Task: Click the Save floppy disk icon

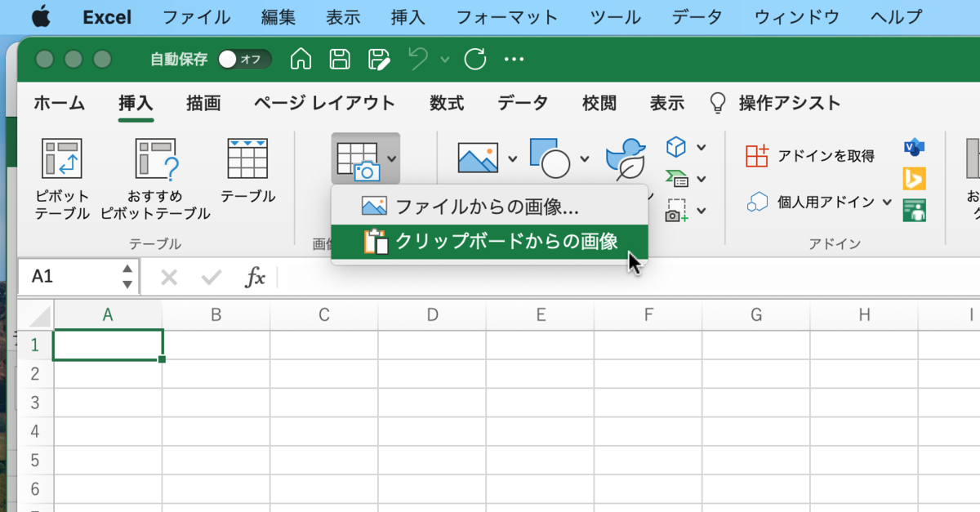Action: pos(340,59)
